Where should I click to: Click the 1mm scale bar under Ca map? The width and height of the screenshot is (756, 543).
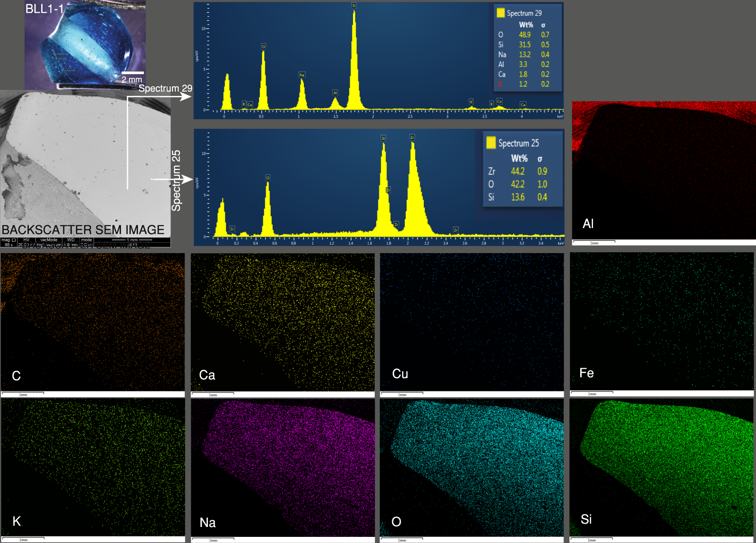point(213,394)
